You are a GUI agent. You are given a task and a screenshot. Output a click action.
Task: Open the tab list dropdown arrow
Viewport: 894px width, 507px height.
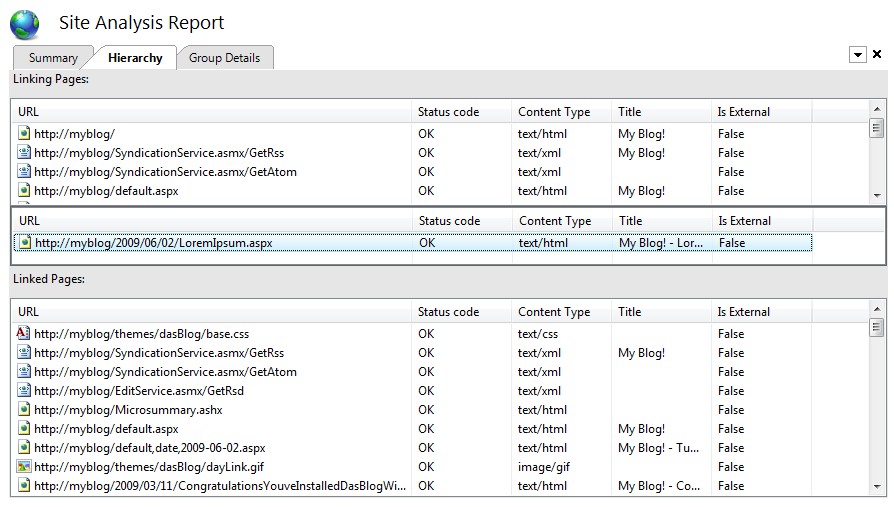coord(858,55)
